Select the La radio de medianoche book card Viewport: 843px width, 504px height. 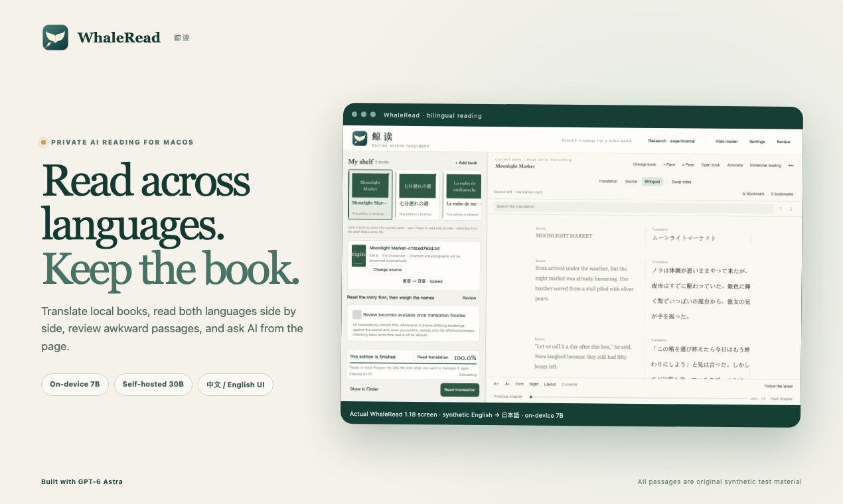462,194
